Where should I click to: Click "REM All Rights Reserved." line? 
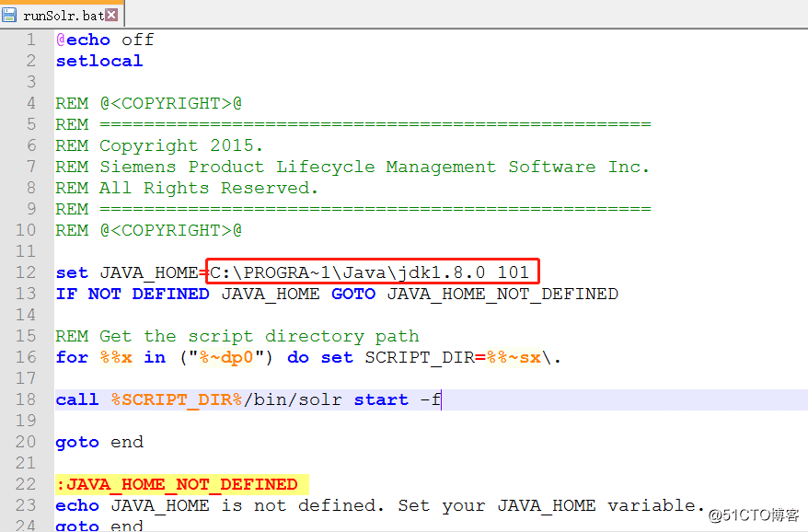187,188
